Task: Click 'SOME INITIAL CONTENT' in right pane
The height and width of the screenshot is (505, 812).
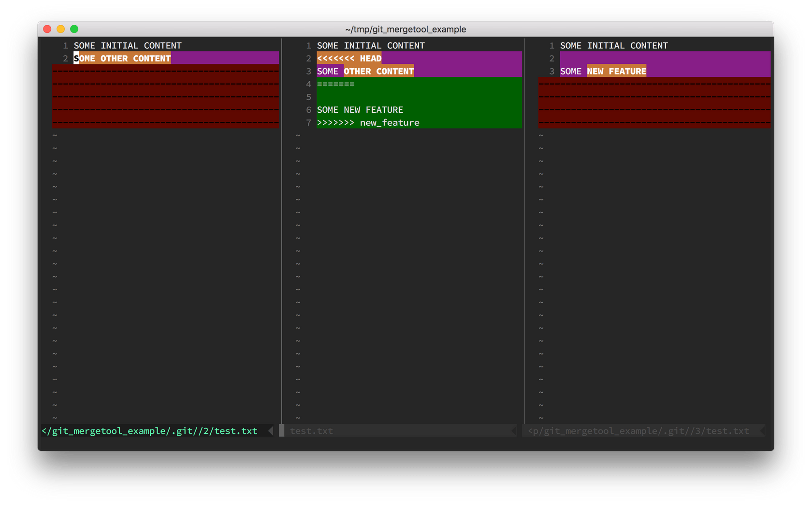Action: click(614, 45)
